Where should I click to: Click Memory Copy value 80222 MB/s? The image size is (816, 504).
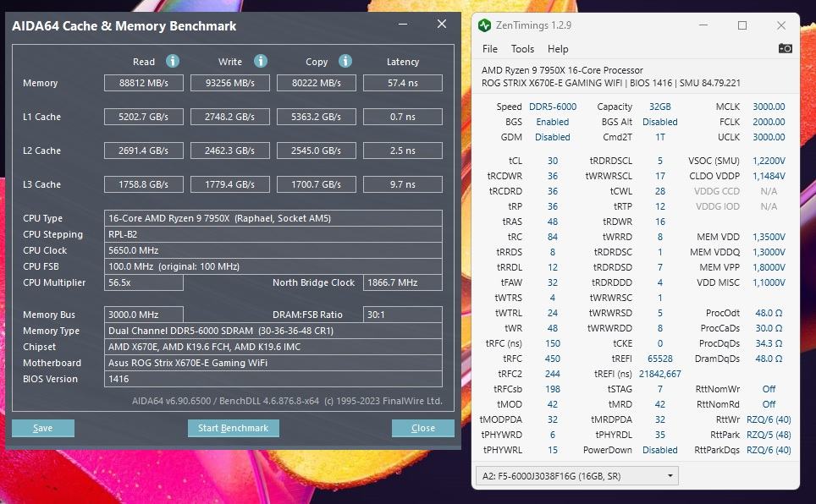tap(317, 83)
